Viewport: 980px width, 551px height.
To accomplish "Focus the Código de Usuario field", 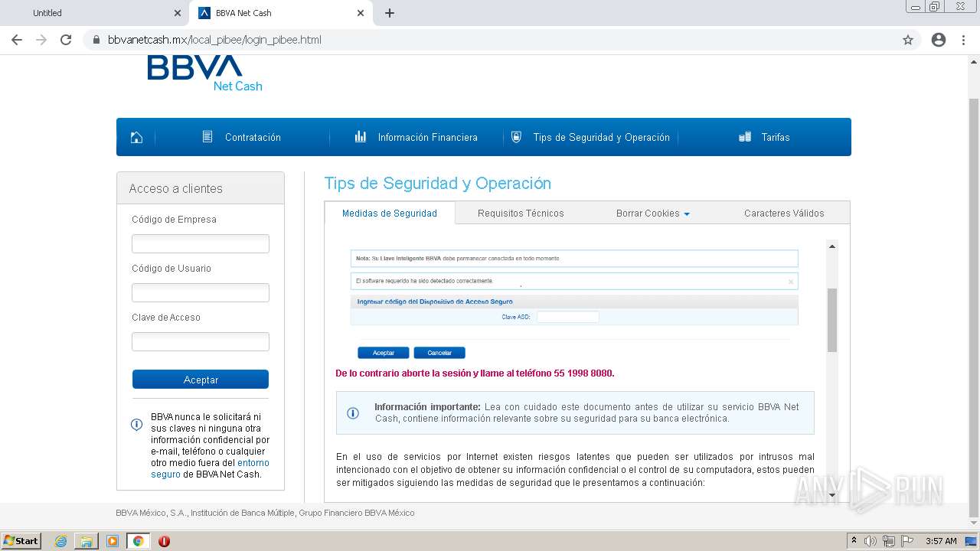I will coord(201,292).
